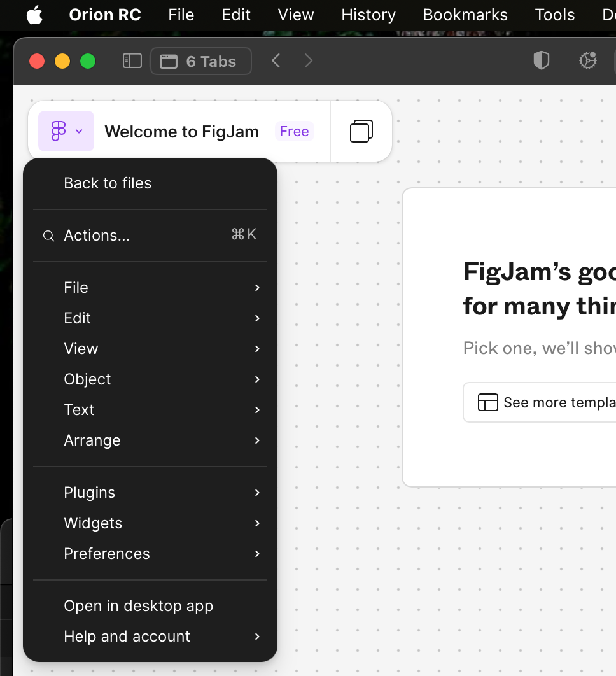Click the browser forward arrow
Viewport: 616px width, 676px height.
pyautogui.click(x=309, y=61)
